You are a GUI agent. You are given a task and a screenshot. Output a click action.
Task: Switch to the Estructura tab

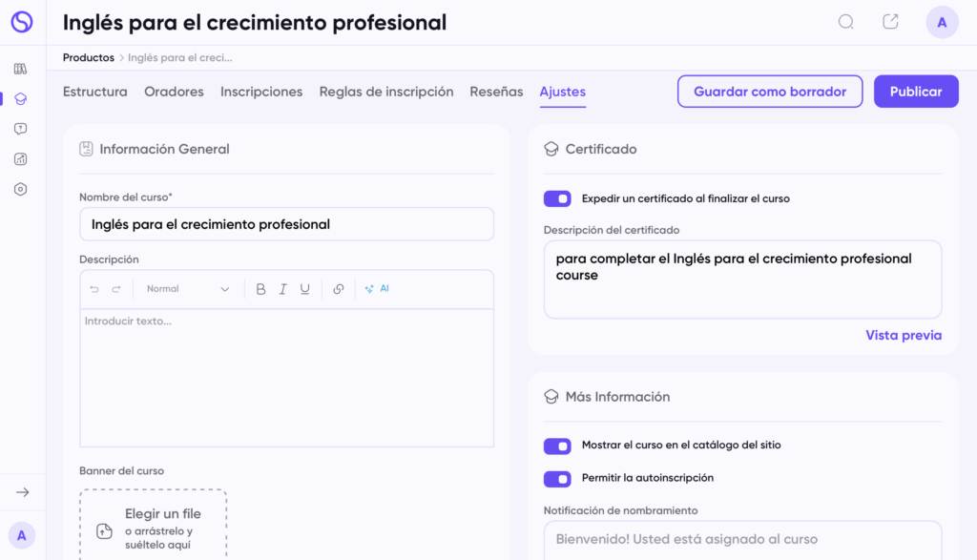click(95, 92)
